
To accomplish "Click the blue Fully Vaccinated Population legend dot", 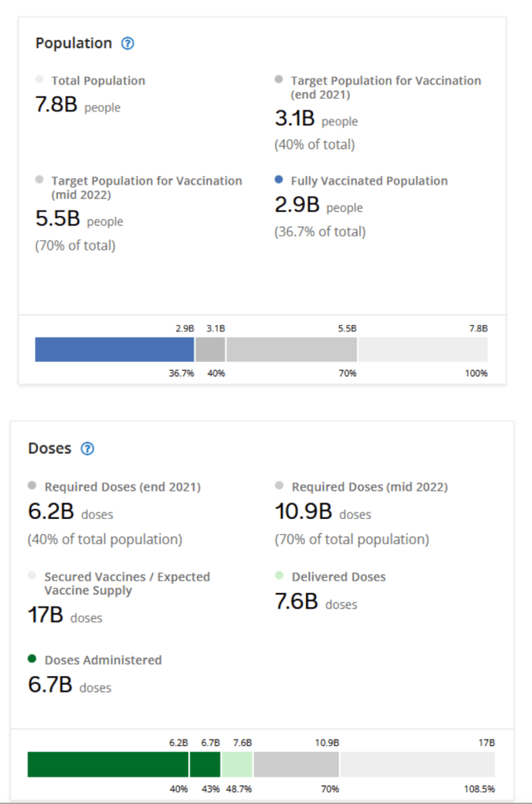I will pos(279,180).
